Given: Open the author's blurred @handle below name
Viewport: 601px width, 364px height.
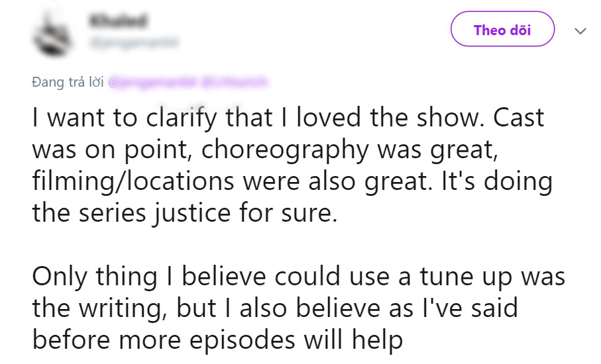Looking at the screenshot, I should coord(134,42).
